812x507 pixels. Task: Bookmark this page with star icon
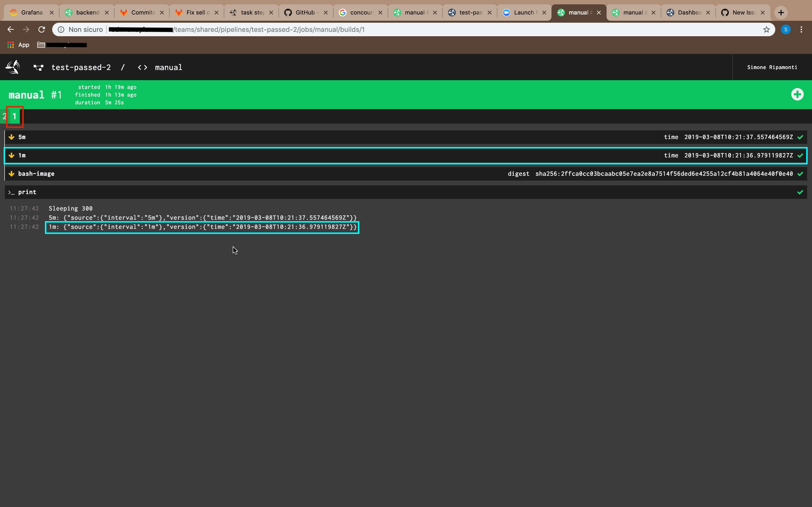coord(766,29)
